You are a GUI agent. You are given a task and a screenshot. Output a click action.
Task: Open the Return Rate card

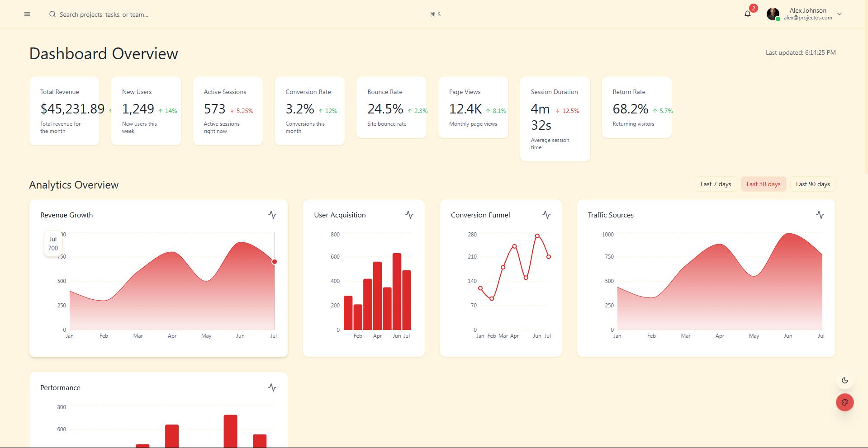(637, 107)
